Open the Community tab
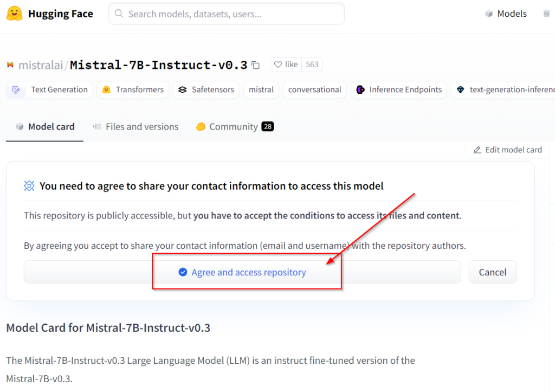 234,127
